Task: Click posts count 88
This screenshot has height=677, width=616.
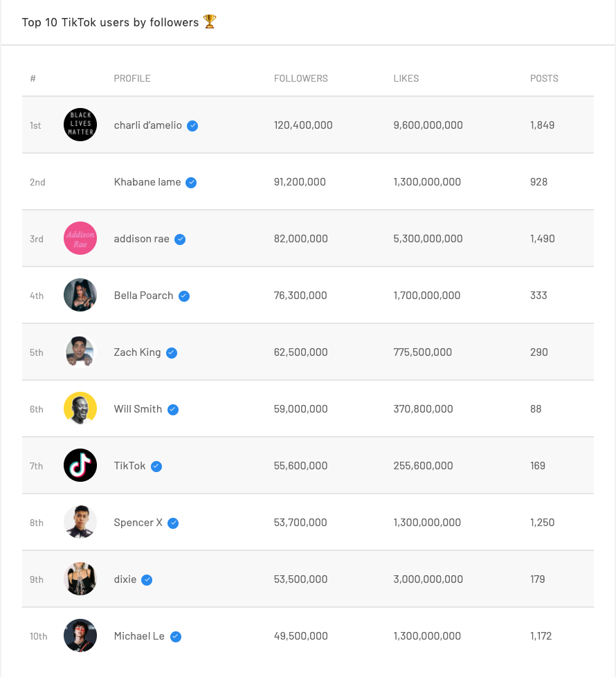Action: (x=536, y=409)
